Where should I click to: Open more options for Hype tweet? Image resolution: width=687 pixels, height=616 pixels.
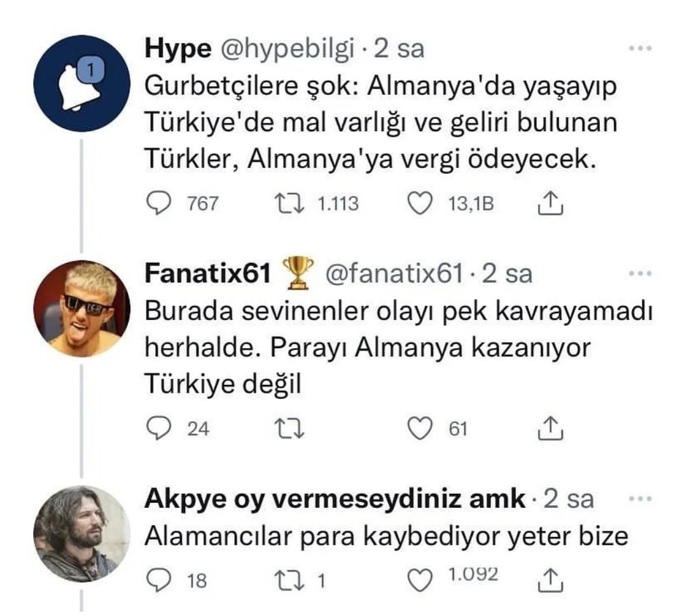[639, 48]
